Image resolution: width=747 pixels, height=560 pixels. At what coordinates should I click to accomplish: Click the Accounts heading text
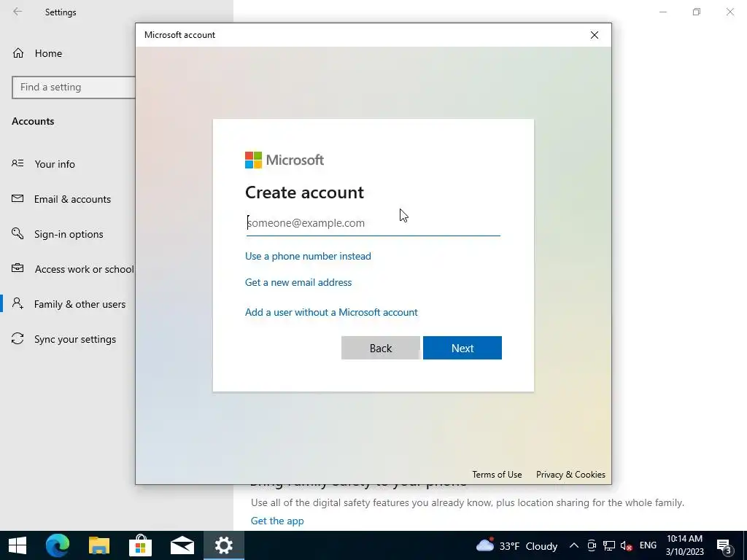click(33, 121)
